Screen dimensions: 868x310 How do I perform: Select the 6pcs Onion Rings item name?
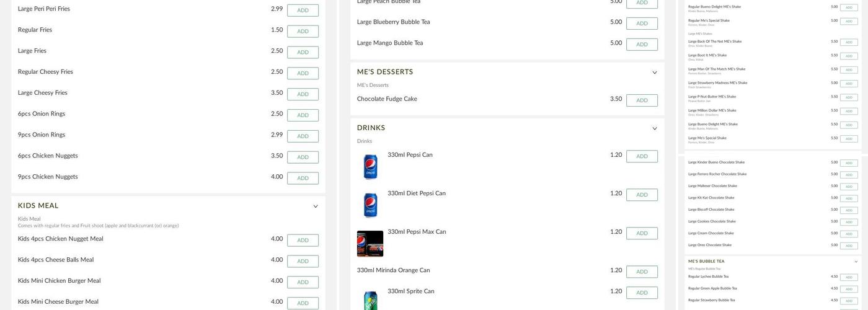[42, 114]
